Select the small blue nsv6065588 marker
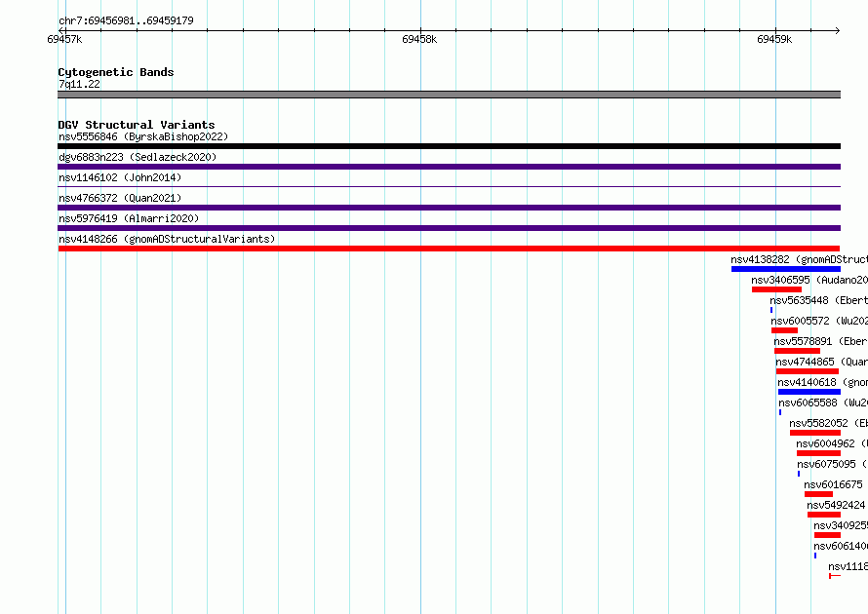Image resolution: width=868 pixels, height=614 pixels. click(780, 412)
